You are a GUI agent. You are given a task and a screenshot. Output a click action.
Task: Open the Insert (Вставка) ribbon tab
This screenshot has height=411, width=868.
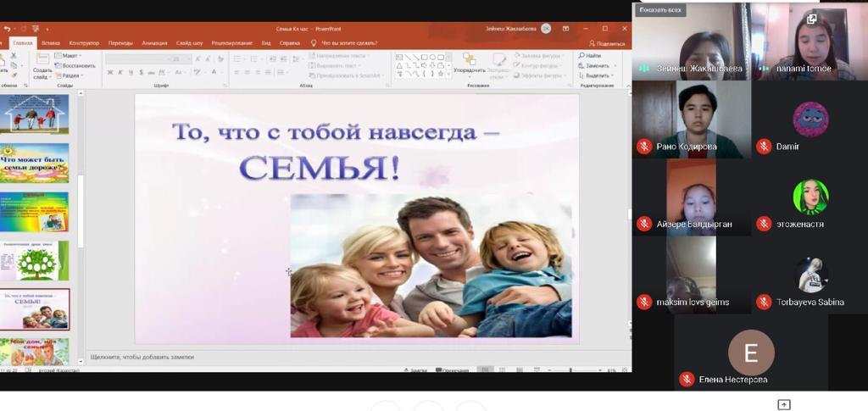[x=51, y=42]
